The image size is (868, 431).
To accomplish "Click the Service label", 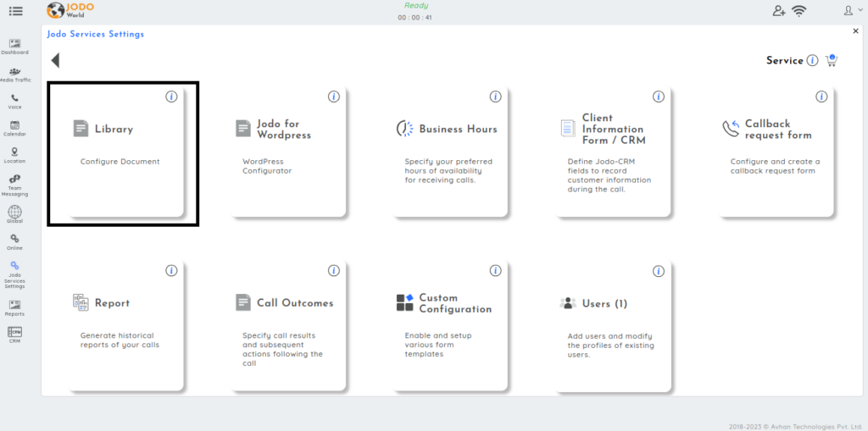I will [784, 60].
